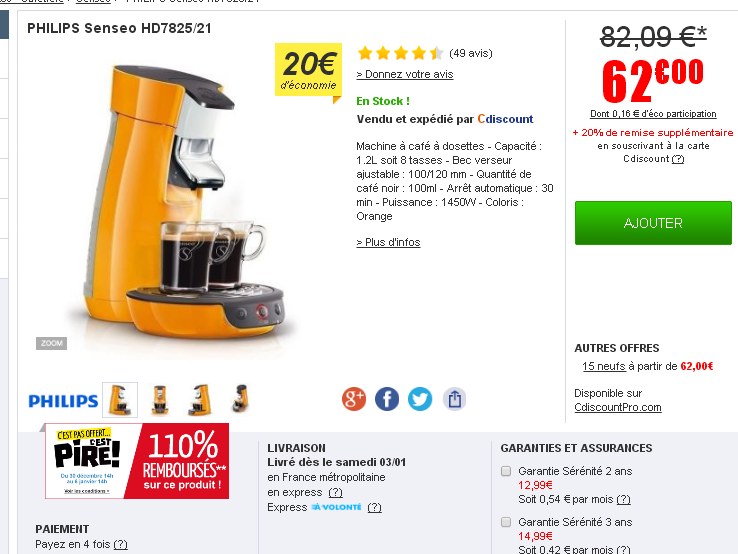Share product on Google Plus
Image resolution: width=738 pixels, height=554 pixels.
tap(354, 399)
